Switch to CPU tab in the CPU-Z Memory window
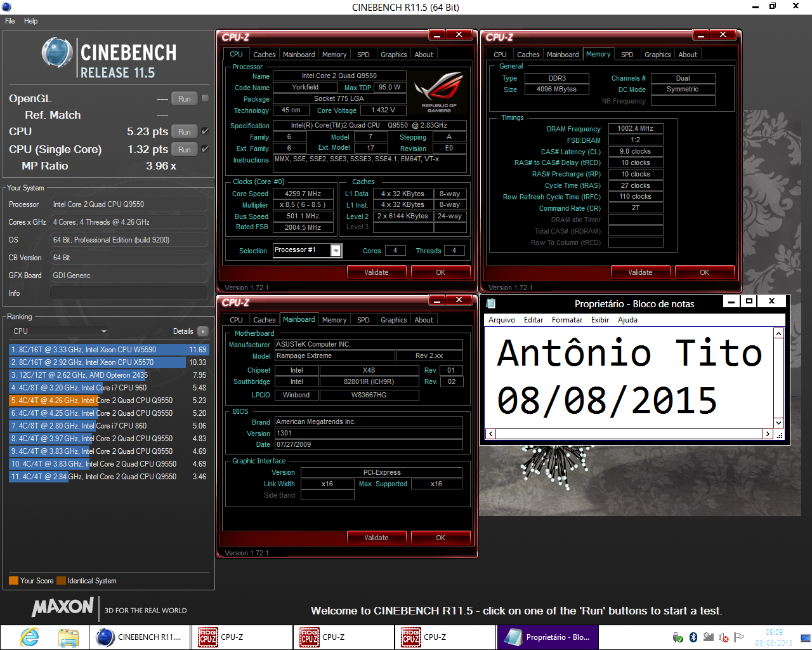812x650 pixels. (x=500, y=55)
